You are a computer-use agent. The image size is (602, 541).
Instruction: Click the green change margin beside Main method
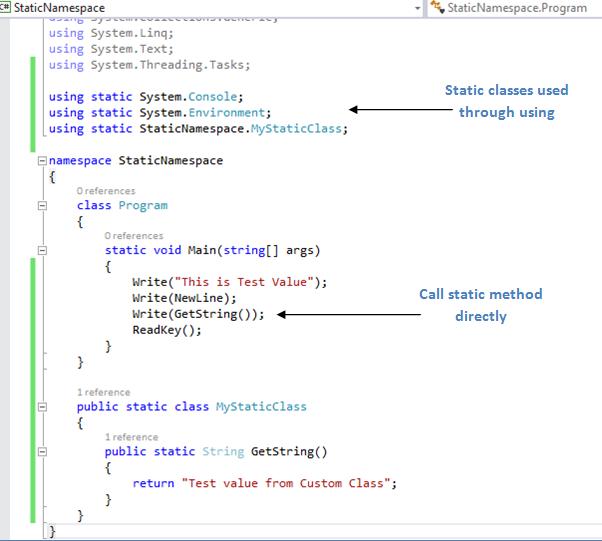coord(33,390)
